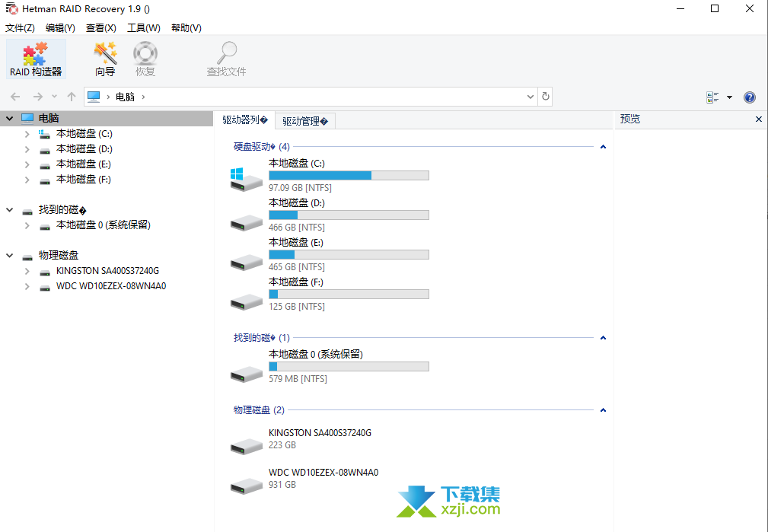Select the KINGSTON physical disk icon in list

coord(247,446)
